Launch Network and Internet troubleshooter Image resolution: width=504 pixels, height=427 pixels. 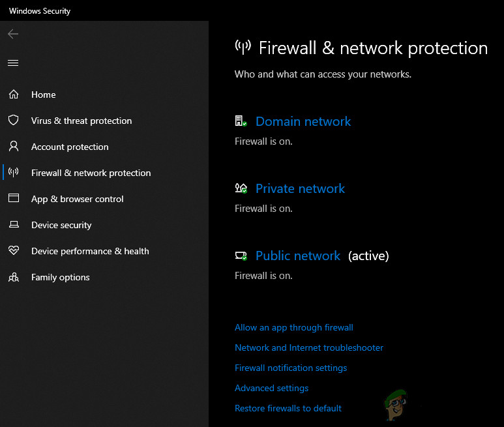[x=309, y=347]
